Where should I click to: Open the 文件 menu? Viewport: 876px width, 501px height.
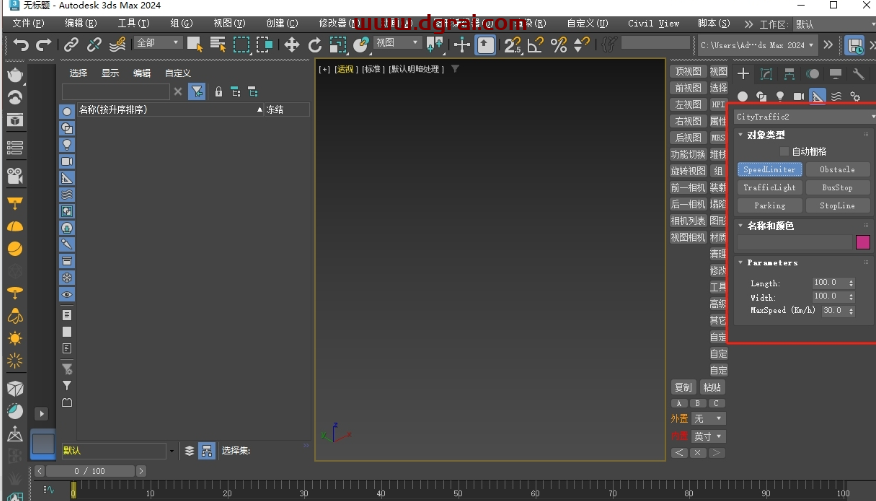tap(28, 23)
